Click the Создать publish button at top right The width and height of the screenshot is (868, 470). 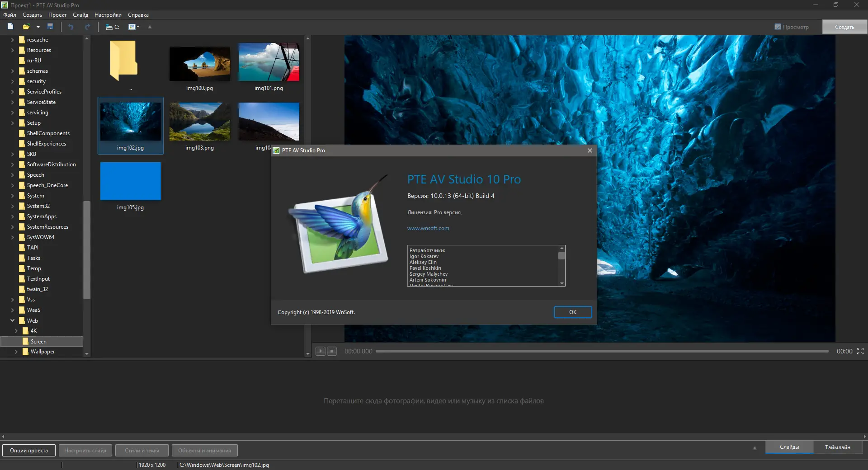[844, 27]
